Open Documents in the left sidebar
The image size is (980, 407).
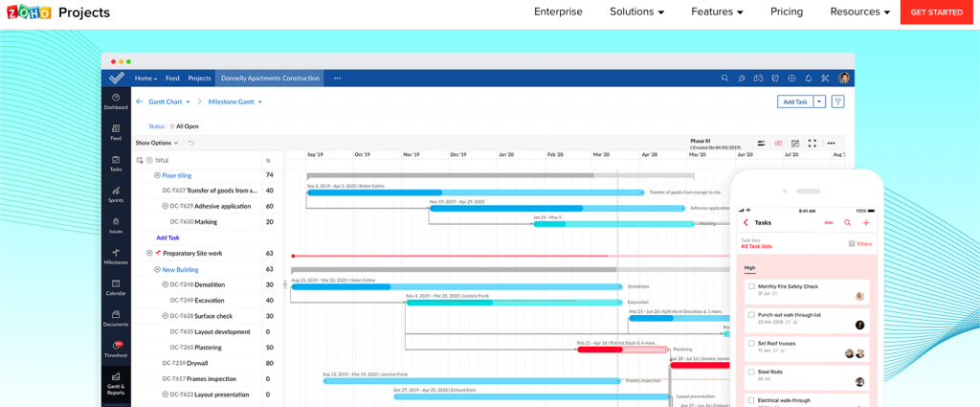point(116,318)
